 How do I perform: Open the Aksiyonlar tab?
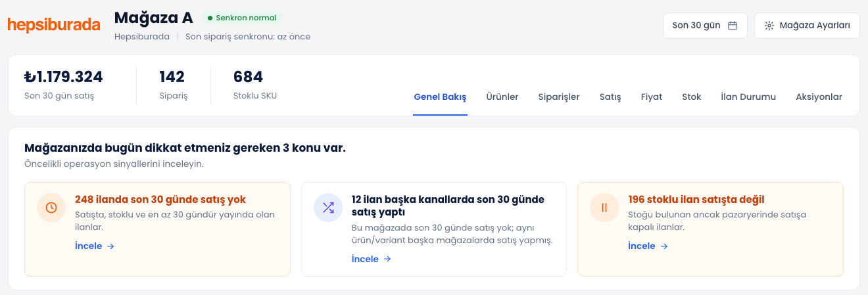tap(819, 97)
